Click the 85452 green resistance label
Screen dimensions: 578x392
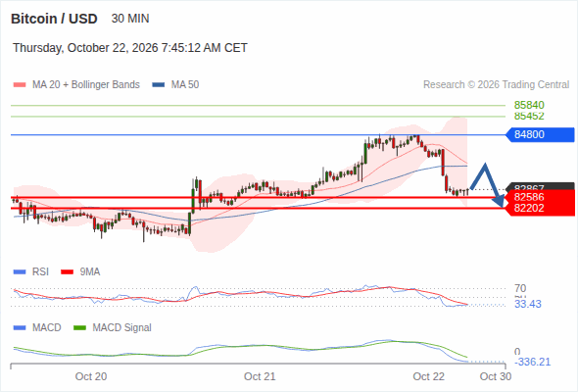(x=529, y=116)
